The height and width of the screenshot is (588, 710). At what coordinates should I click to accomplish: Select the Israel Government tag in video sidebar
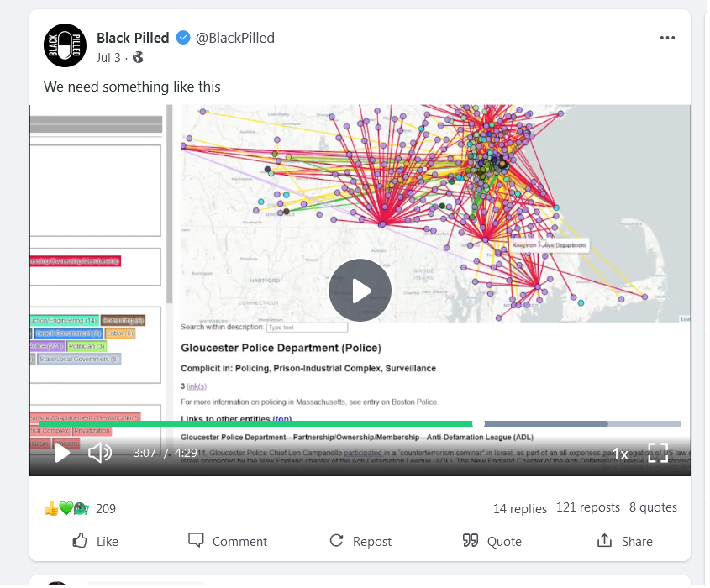tap(68, 333)
